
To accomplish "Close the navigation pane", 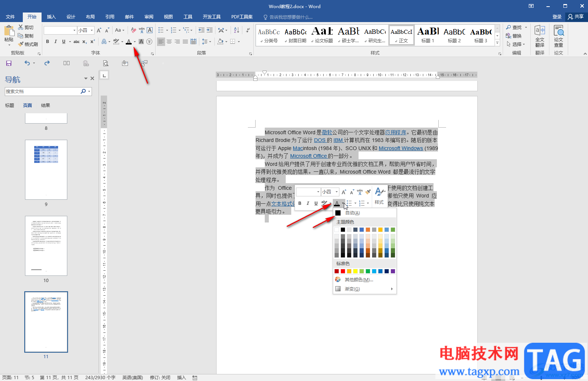I will [x=92, y=78].
